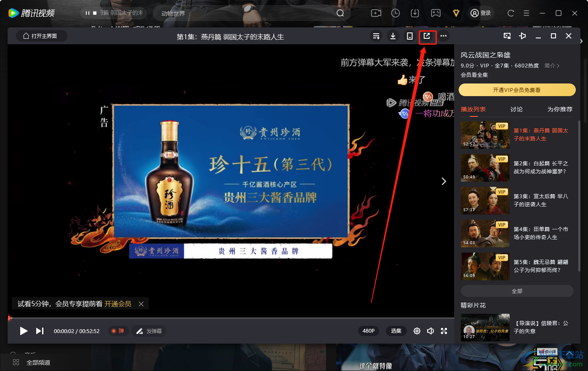Viewport: 588px width, 371px height.
Task: Click 开通会员 link in trial notice
Action: 118,304
